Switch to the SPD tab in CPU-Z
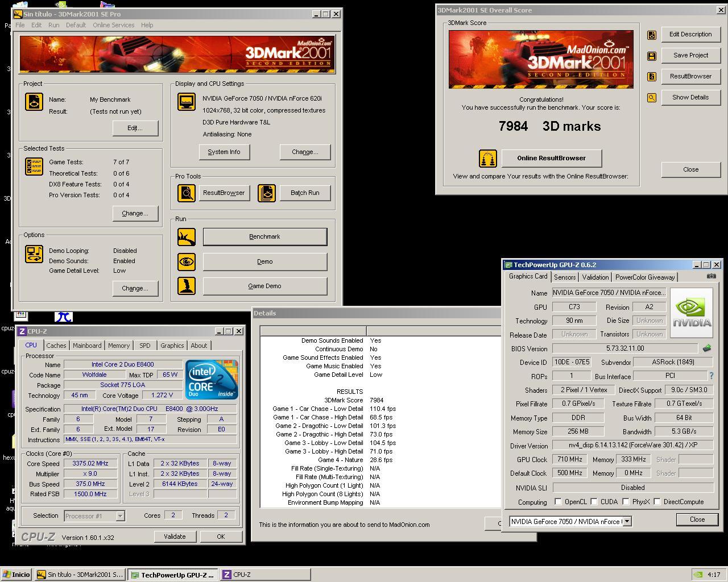The width and height of the screenshot is (728, 582). click(x=145, y=346)
